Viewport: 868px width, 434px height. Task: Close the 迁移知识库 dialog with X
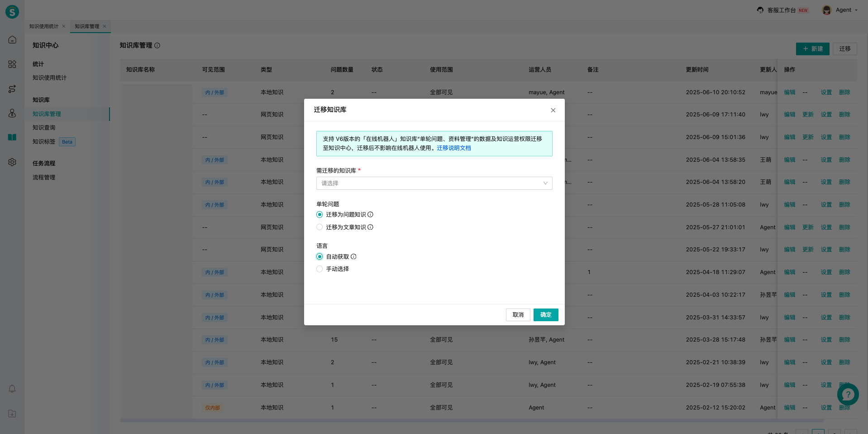point(553,110)
